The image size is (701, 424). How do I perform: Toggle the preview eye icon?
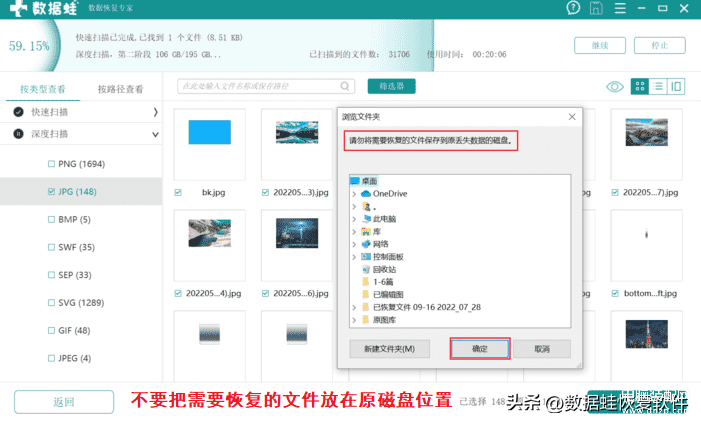click(x=615, y=86)
